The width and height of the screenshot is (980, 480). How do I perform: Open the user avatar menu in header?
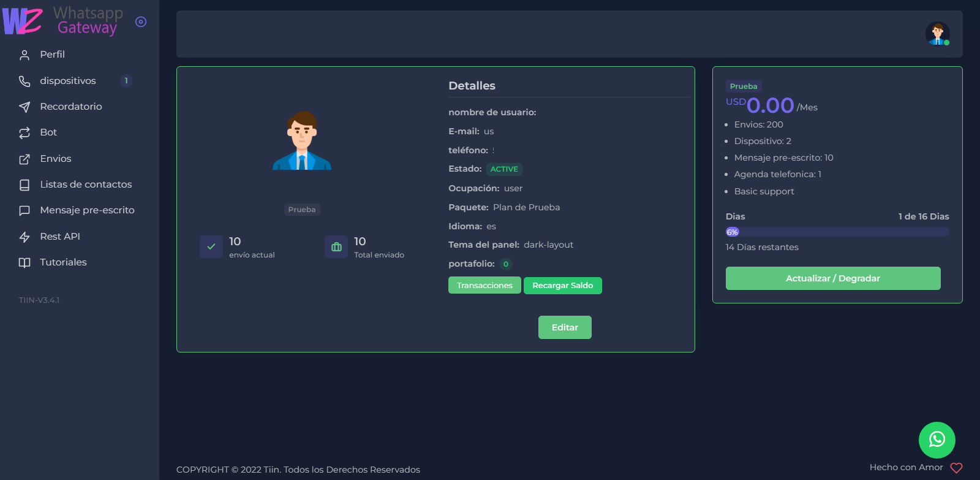tap(937, 34)
